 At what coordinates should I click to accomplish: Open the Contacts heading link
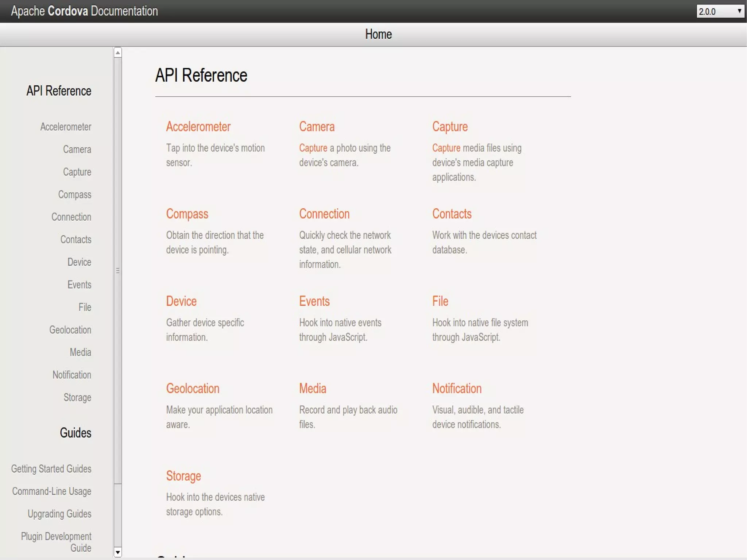(x=452, y=214)
